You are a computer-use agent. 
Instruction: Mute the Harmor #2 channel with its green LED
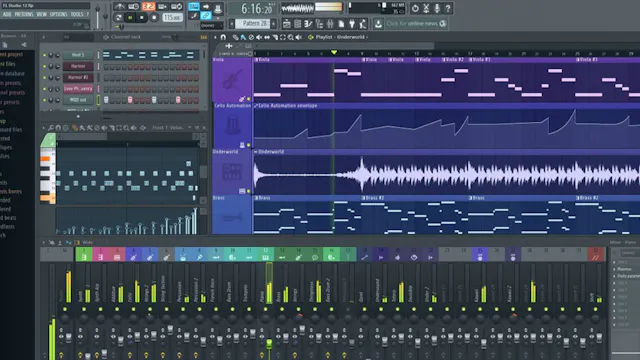click(44, 77)
